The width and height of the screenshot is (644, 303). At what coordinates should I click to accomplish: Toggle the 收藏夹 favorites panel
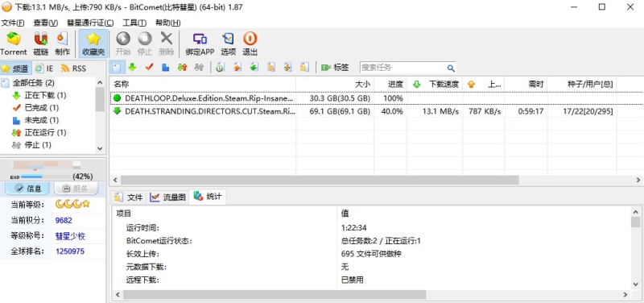(x=93, y=44)
